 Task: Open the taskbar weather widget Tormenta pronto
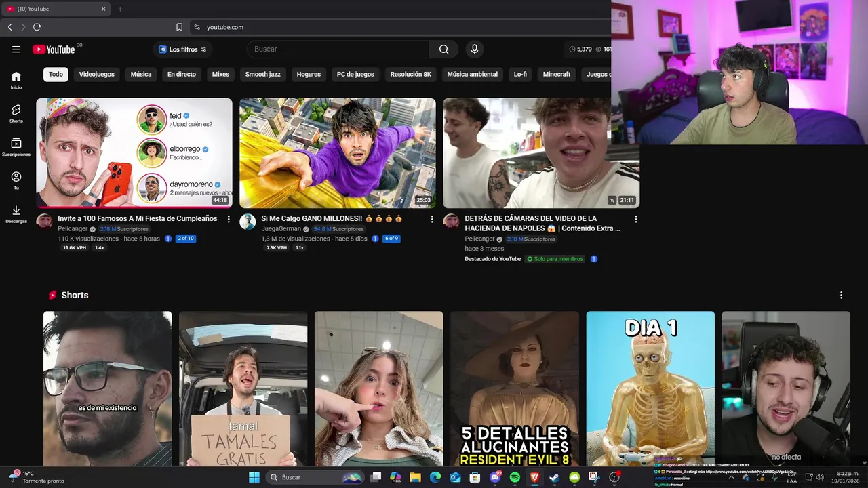pyautogui.click(x=39, y=477)
